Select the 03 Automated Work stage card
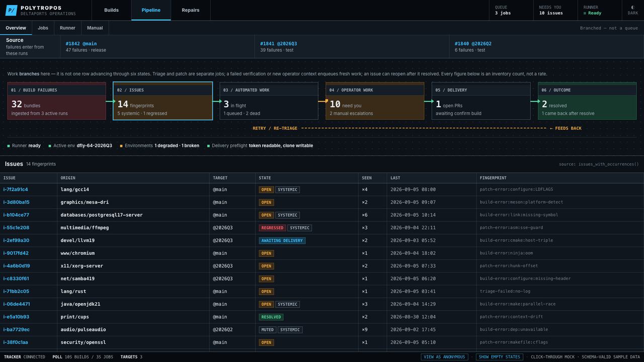This screenshot has width=644, height=362. pos(269,101)
